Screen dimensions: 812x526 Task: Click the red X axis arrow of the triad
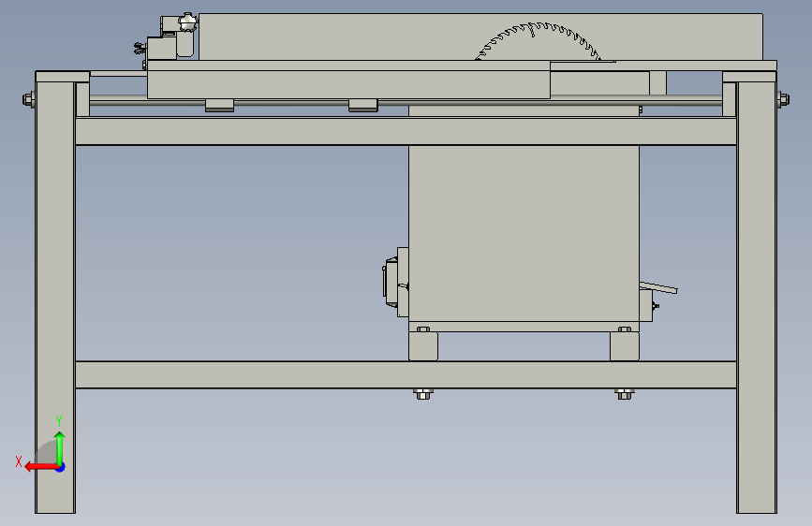(x=40, y=467)
